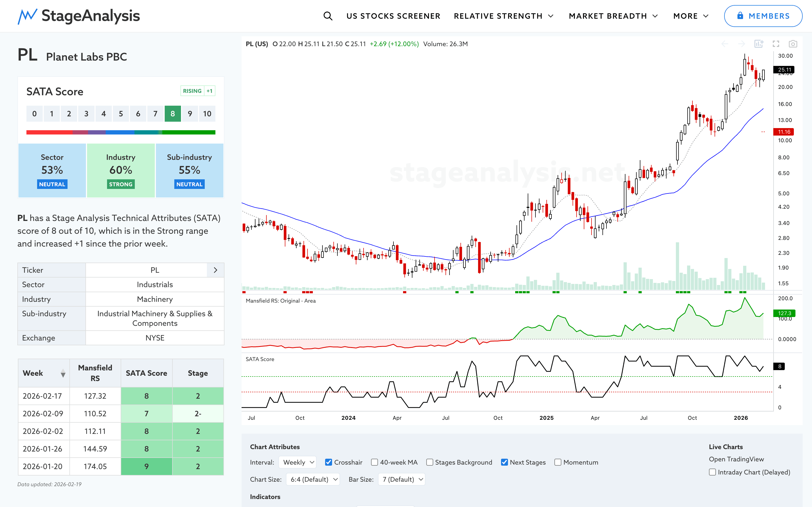Enter fullscreen chart mode
This screenshot has width=812, height=507.
(x=776, y=44)
